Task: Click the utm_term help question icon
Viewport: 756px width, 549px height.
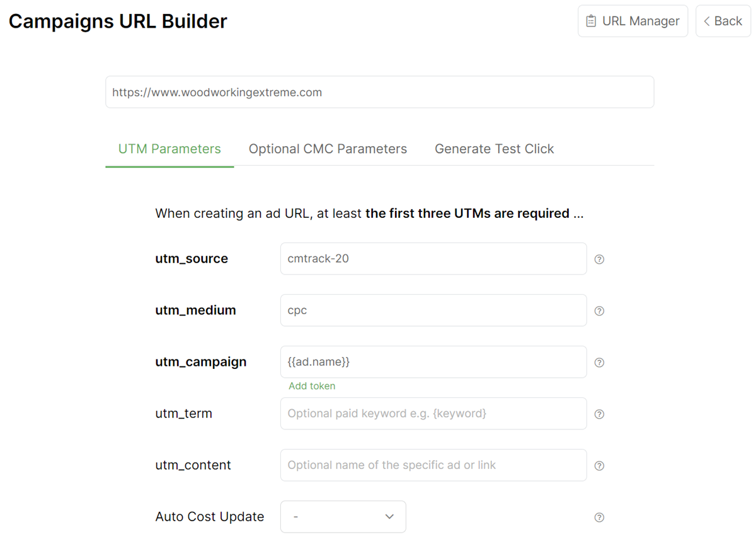Action: [599, 414]
